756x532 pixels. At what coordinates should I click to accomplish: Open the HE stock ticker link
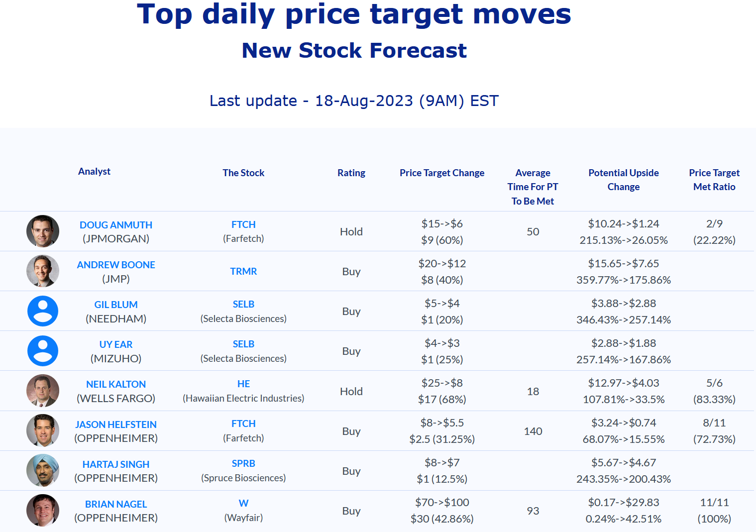243,384
